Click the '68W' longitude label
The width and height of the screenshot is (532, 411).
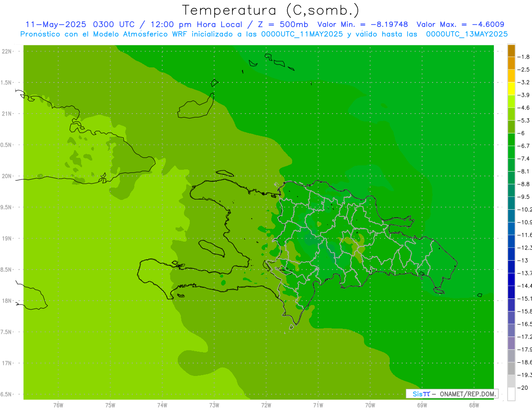[474, 405]
